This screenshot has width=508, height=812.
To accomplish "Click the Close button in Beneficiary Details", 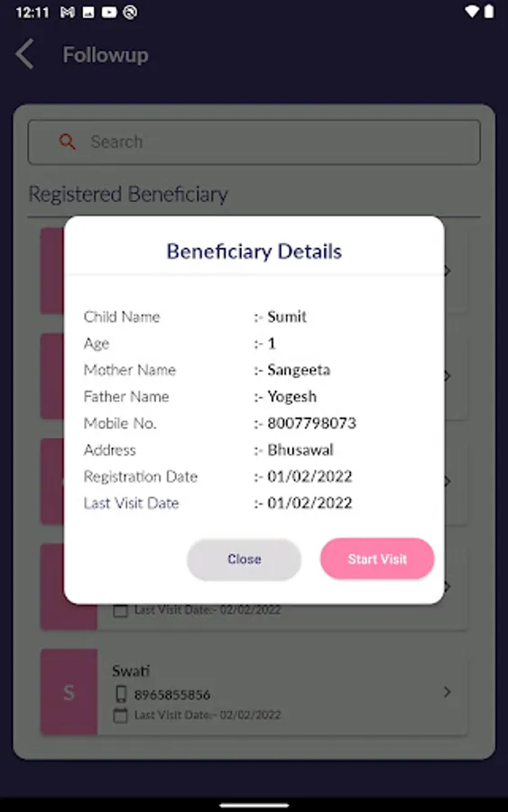I will point(244,559).
